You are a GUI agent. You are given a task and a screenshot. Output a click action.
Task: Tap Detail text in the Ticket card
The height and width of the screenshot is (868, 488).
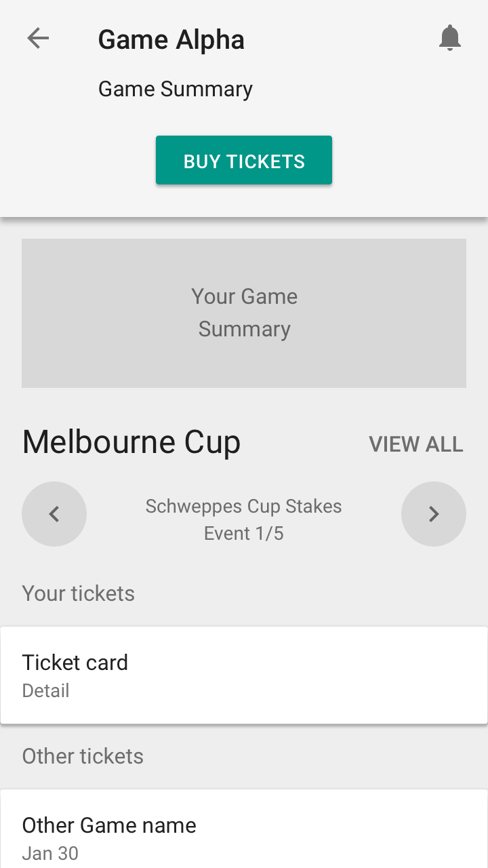click(46, 691)
